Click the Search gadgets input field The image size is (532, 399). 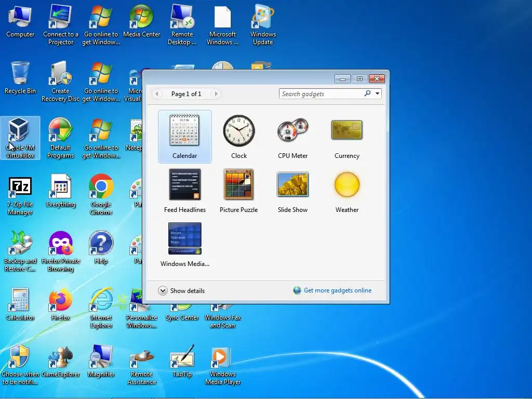pyautogui.click(x=321, y=94)
